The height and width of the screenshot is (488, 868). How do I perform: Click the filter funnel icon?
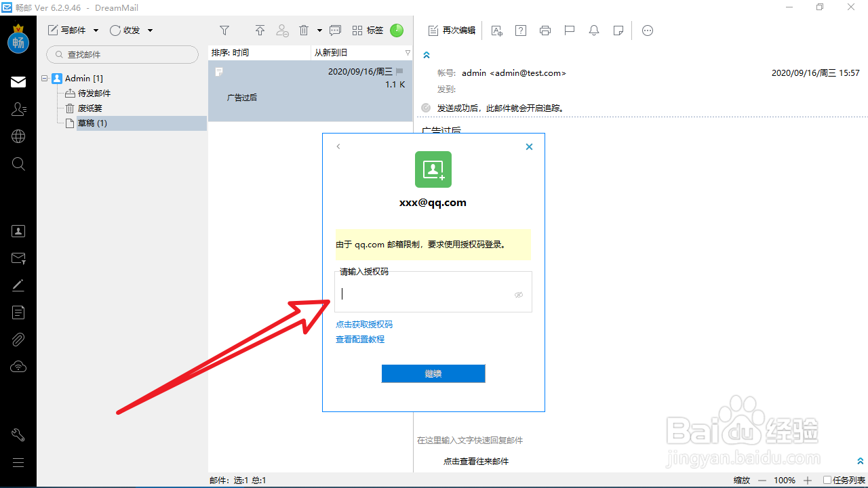[x=224, y=30]
